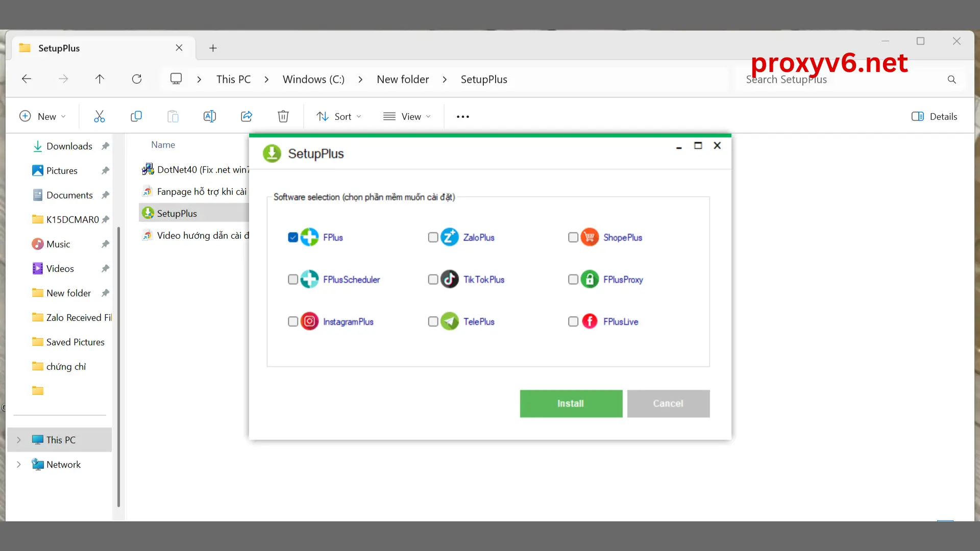Image resolution: width=980 pixels, height=551 pixels.
Task: Click the Delete trash icon
Action: pos(283,116)
